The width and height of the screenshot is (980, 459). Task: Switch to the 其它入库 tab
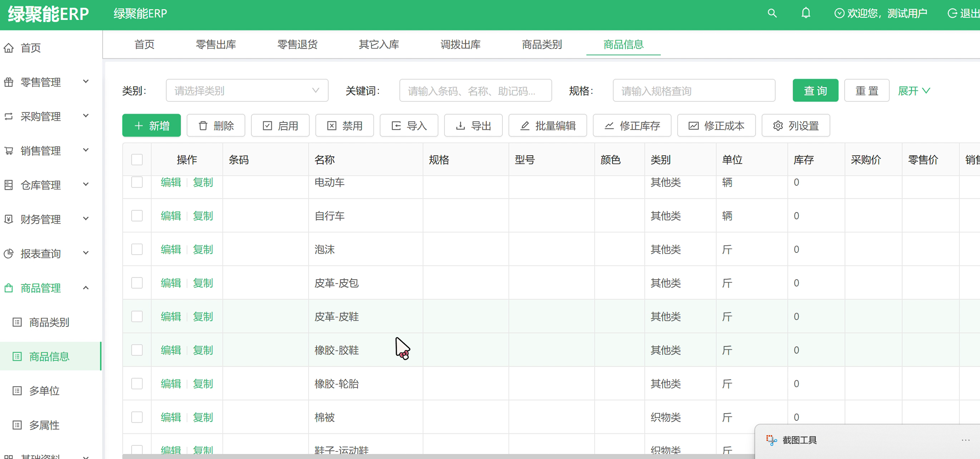(x=379, y=44)
